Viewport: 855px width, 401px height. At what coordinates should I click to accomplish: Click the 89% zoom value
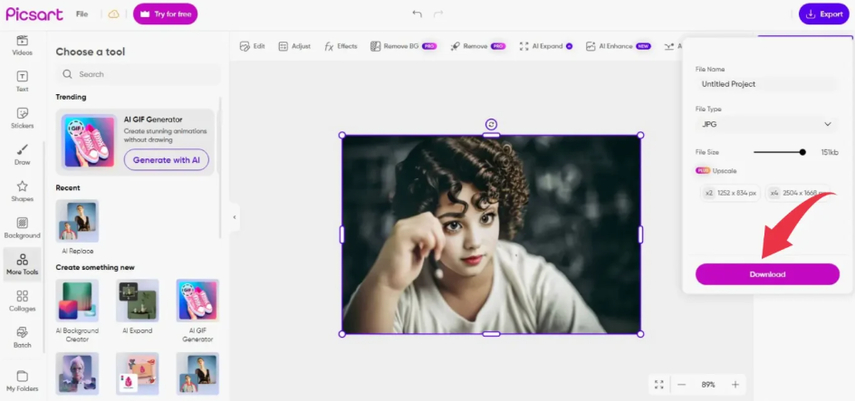708,385
